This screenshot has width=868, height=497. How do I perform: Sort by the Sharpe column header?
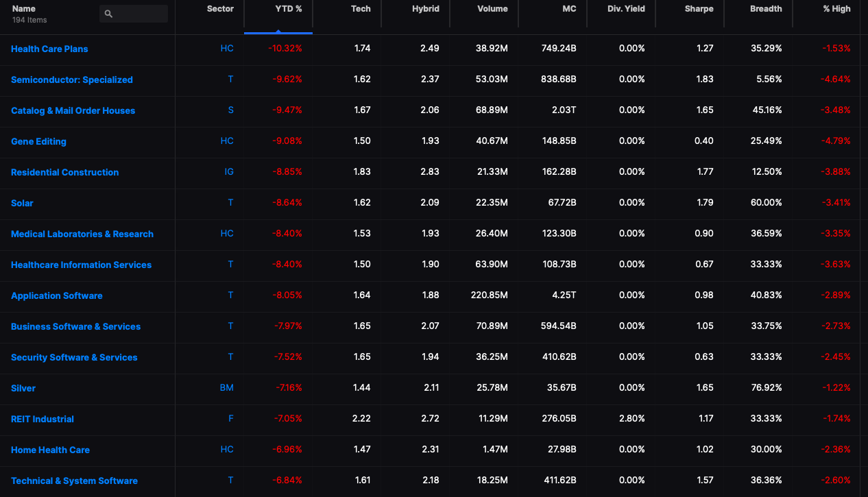[699, 9]
